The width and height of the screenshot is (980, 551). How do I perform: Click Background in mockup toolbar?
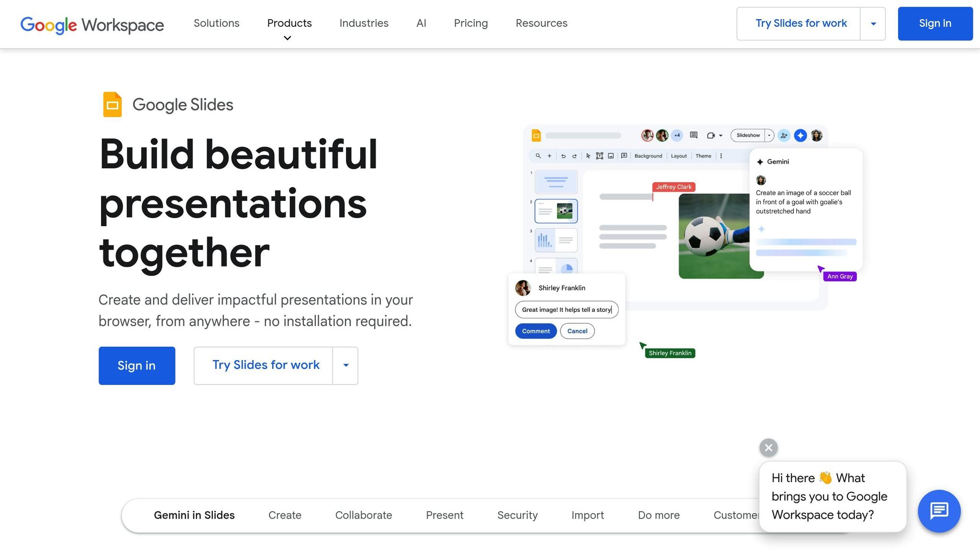[x=648, y=156]
